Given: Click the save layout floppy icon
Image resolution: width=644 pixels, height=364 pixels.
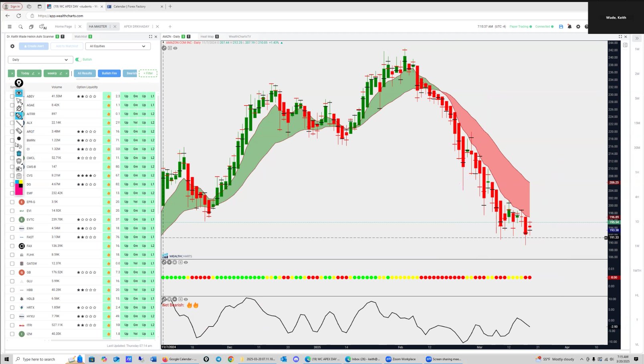Looking at the screenshot, I should pyautogui.click(x=561, y=26).
